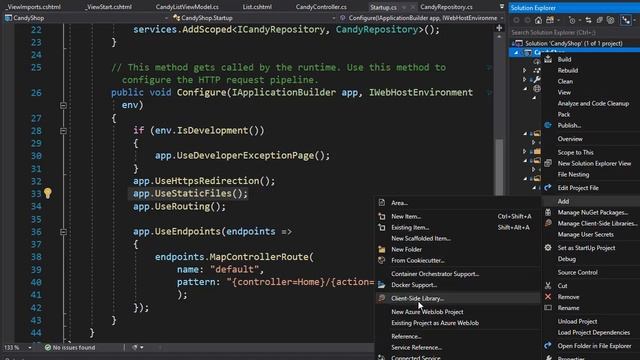The width and height of the screenshot is (640, 360).
Task: Click the New Item icon in Add submenu
Action: click(382, 216)
